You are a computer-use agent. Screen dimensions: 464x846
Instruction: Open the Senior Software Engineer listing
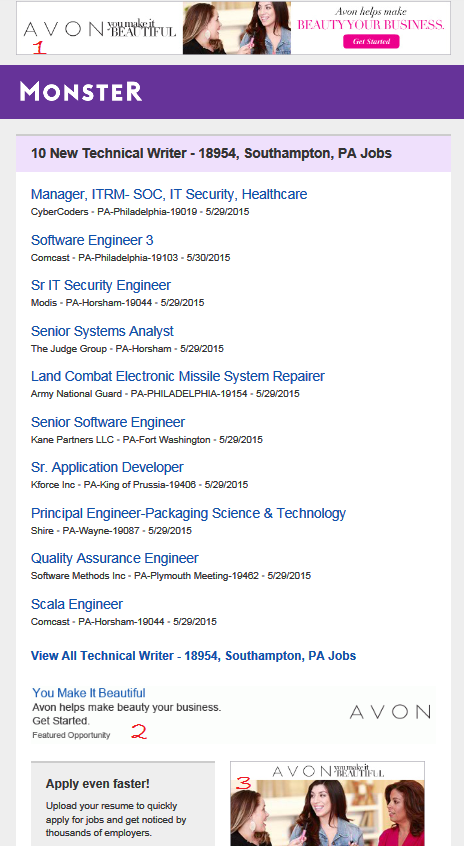(108, 422)
